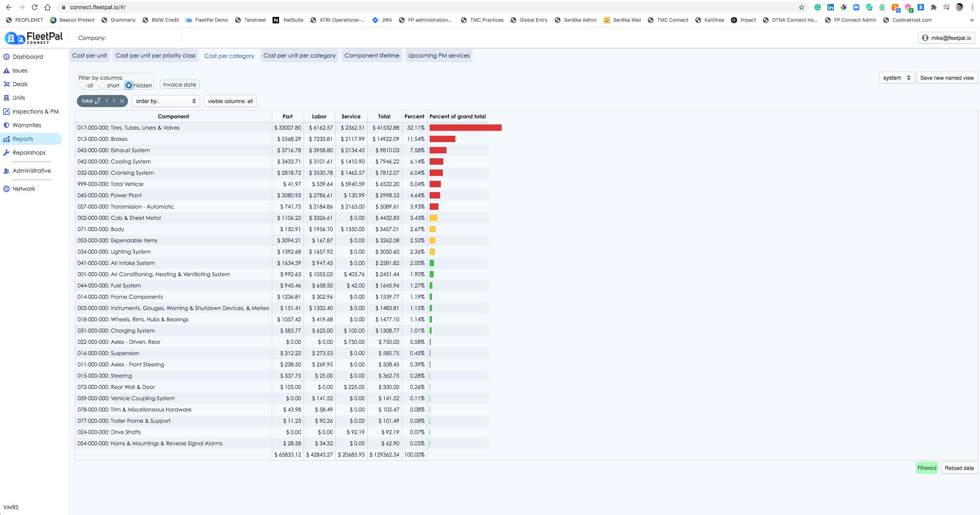Click the red bar for Tires, Tubes row
980x515 pixels.
(x=465, y=128)
